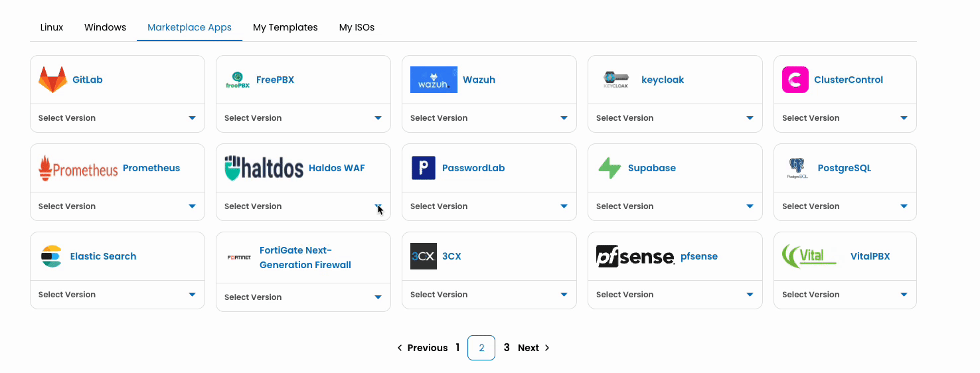This screenshot has height=373, width=980.
Task: Click the VitalPBX green logo
Action: [809, 256]
